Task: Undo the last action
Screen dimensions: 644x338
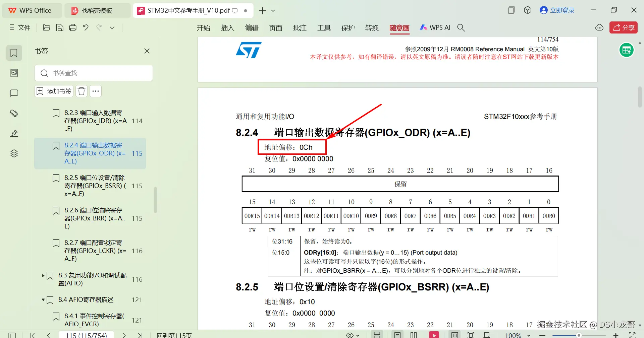Action: tap(86, 27)
